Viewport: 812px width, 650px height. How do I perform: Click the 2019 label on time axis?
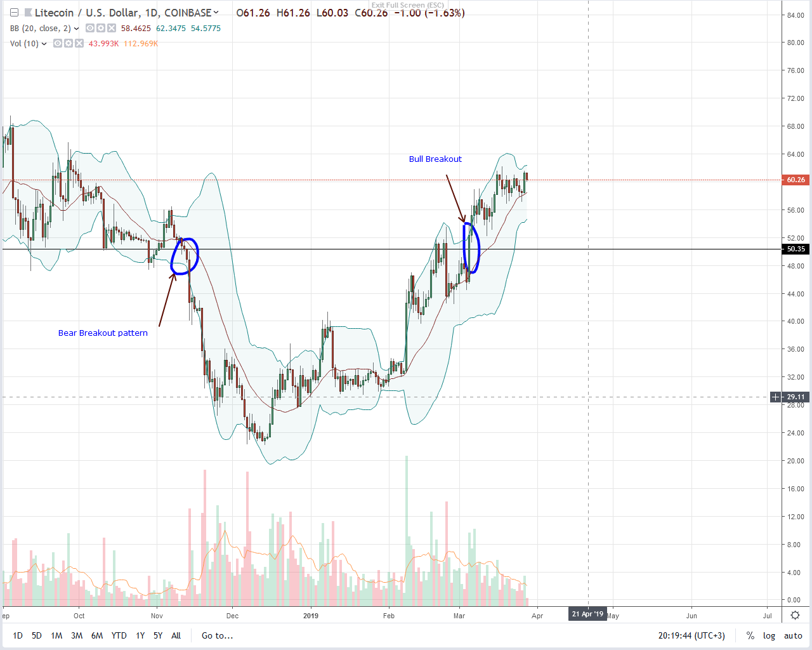311,616
